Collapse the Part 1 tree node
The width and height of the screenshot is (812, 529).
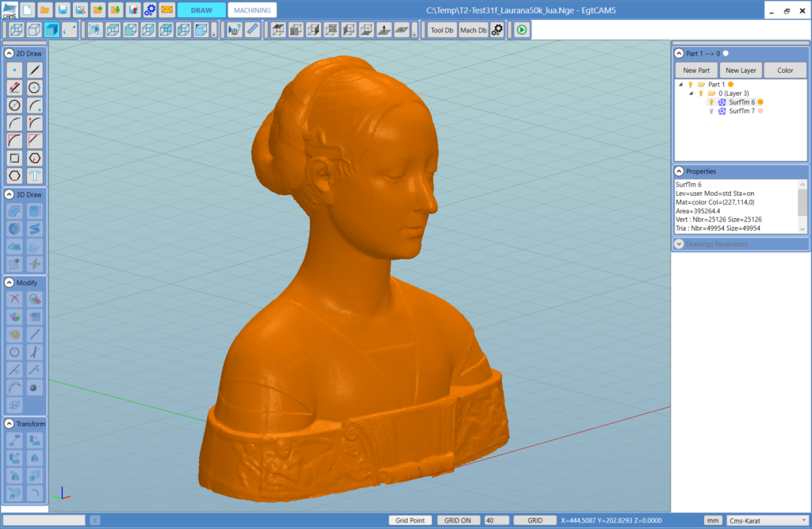681,84
